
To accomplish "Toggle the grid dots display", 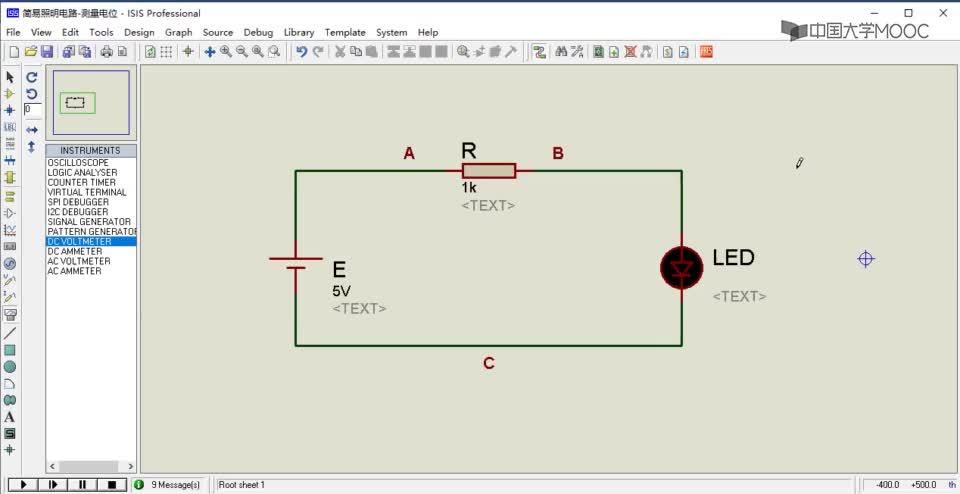I will (166, 52).
